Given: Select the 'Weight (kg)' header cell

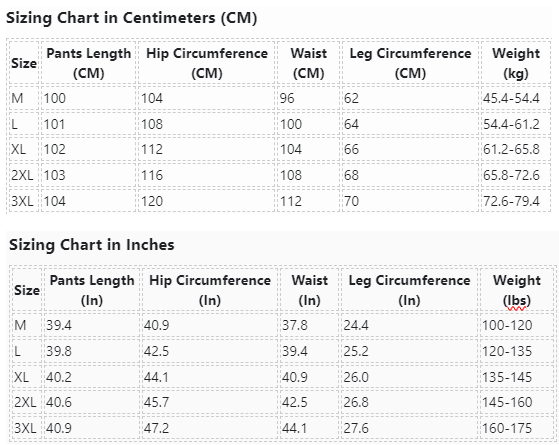Looking at the screenshot, I should [516, 63].
